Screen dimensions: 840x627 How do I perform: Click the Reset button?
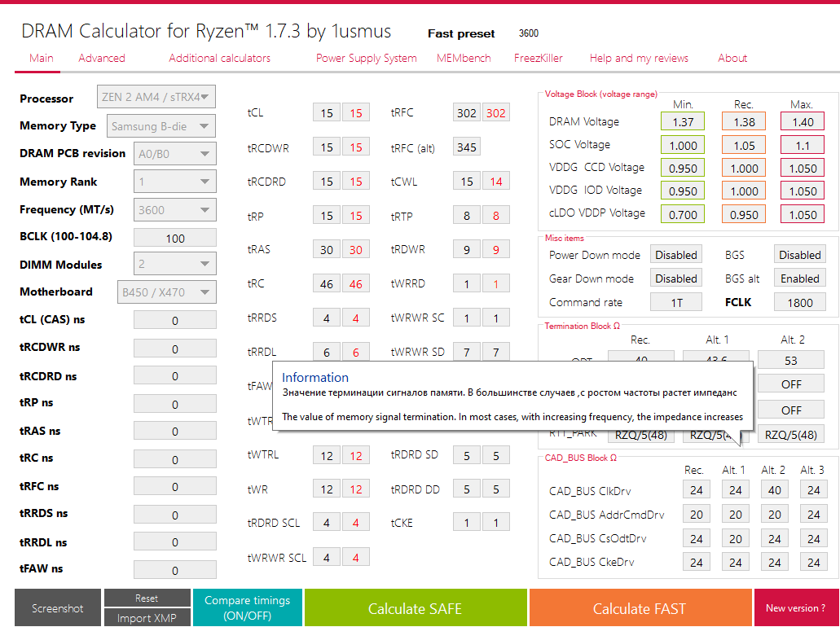tap(147, 598)
